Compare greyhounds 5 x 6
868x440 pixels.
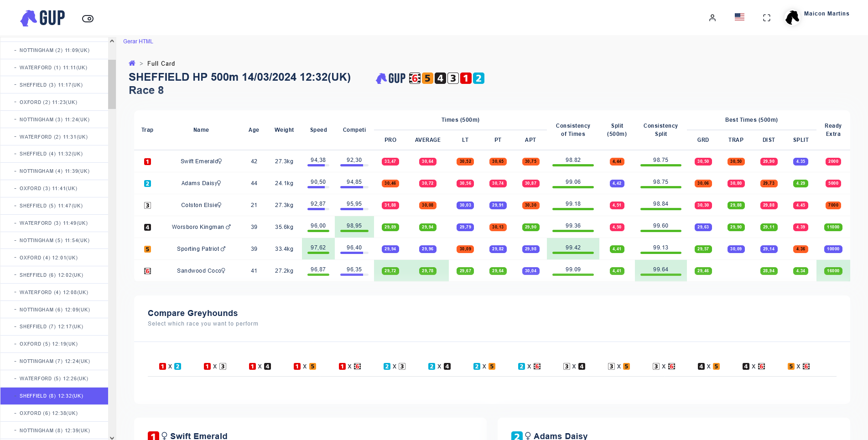(x=799, y=366)
